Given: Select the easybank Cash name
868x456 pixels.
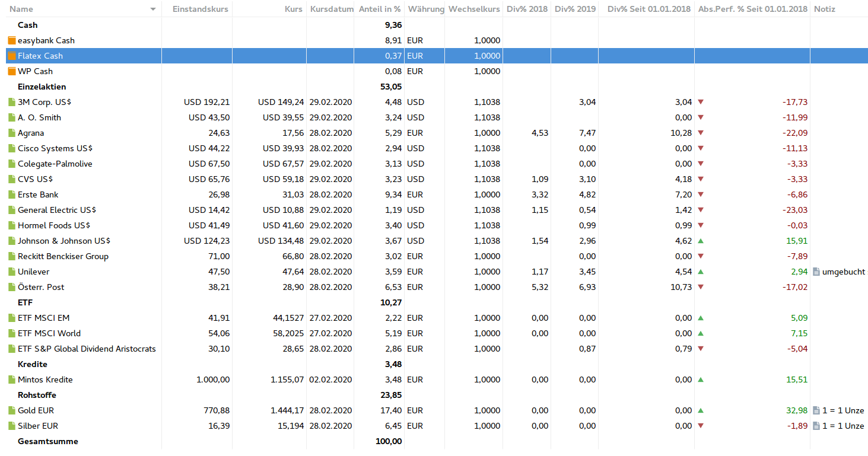Looking at the screenshot, I should pyautogui.click(x=46, y=40).
